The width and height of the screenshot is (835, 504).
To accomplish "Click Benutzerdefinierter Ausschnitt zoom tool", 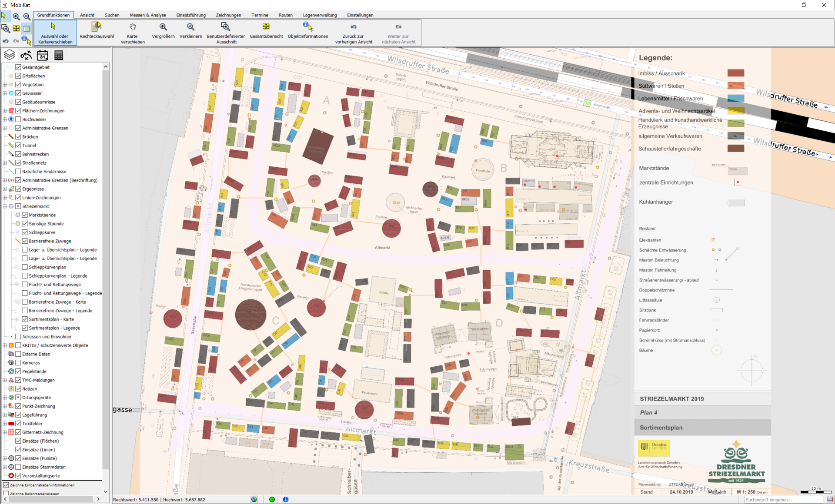I will point(226,32).
